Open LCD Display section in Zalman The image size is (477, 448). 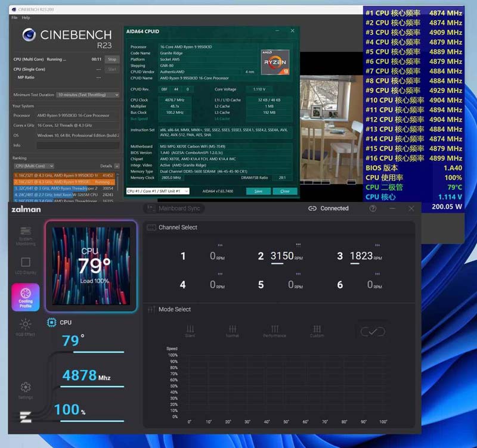tap(26, 265)
